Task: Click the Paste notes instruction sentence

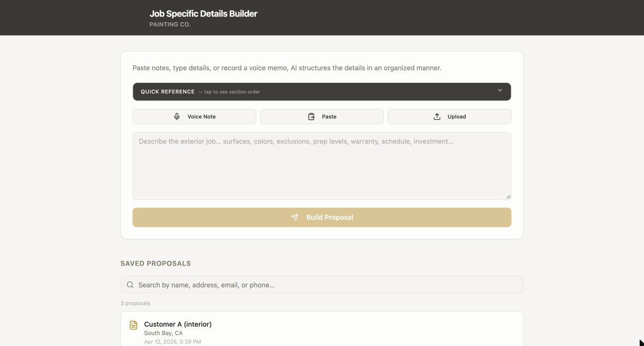Action: click(287, 68)
